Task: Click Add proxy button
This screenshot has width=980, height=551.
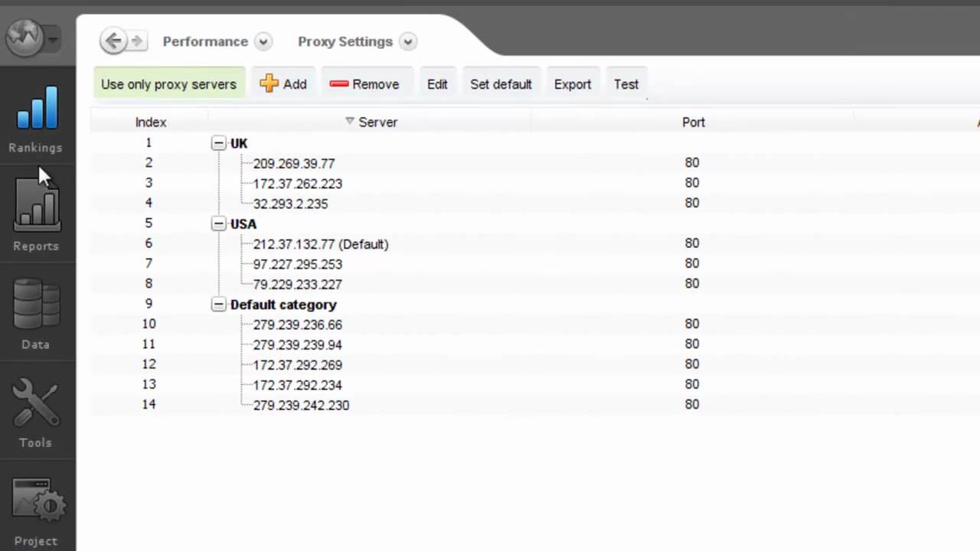Action: click(283, 84)
